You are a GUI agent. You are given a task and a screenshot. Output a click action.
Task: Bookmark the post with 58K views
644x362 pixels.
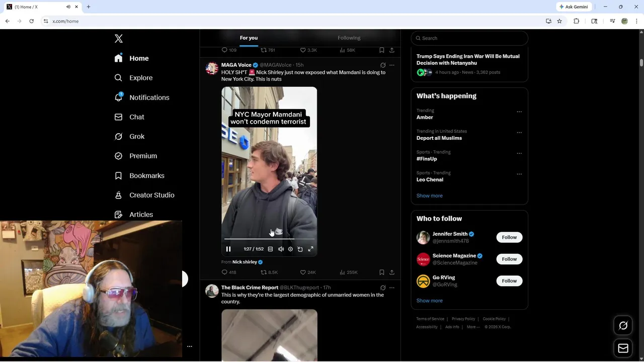tap(382, 50)
